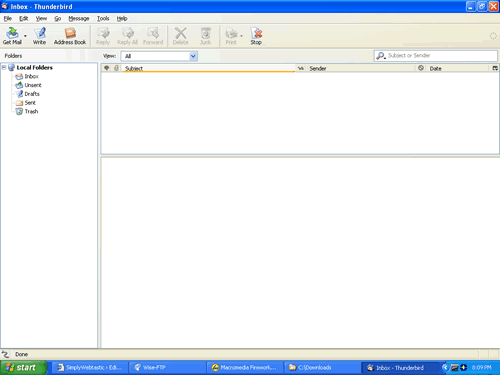Open the Windows Start menu
The height and width of the screenshot is (375, 500).
tap(23, 367)
